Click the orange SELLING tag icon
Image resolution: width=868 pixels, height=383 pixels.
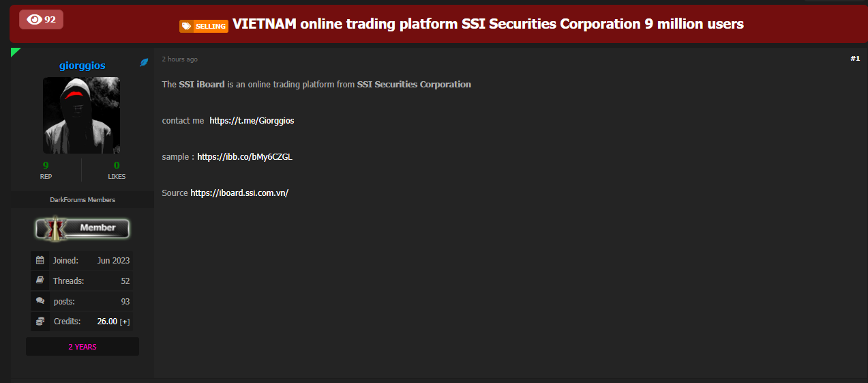[185, 26]
